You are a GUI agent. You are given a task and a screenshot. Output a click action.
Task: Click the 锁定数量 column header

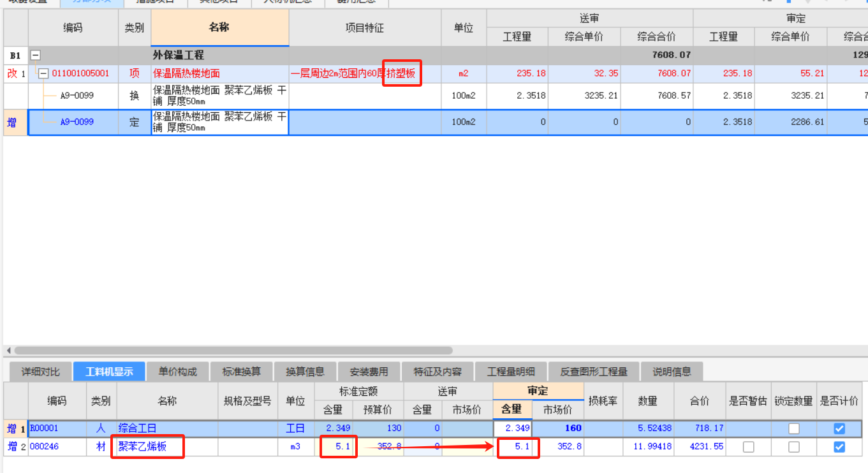tap(793, 401)
